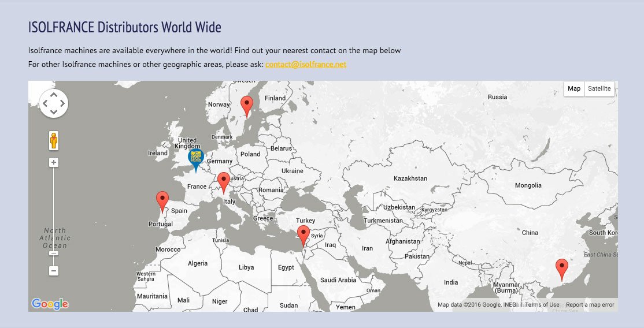Pan map left with left arrow
Image resolution: width=644 pixels, height=328 pixels.
coord(45,103)
